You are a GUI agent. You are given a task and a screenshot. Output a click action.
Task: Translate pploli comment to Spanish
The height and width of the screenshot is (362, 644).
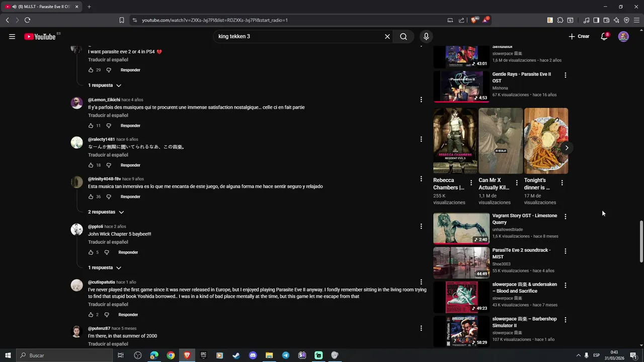[108, 242]
